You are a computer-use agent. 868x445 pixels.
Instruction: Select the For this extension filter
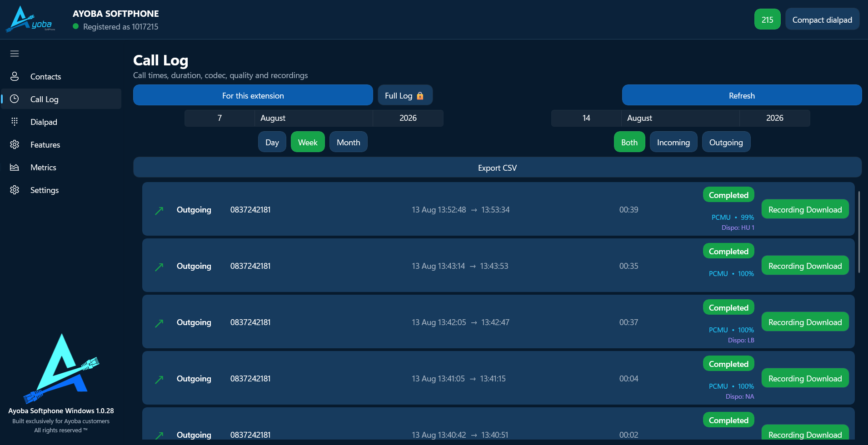point(253,95)
